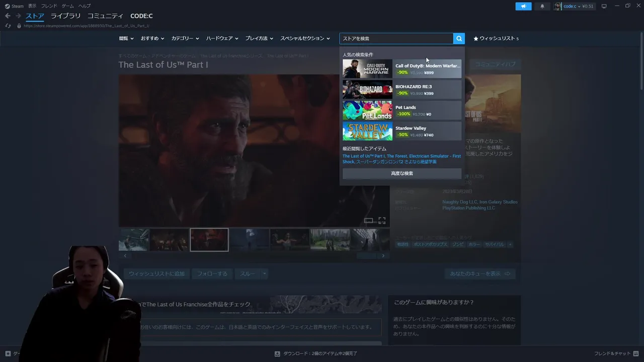Open the download manager icon
The height and width of the screenshot is (362, 644).
(277, 353)
